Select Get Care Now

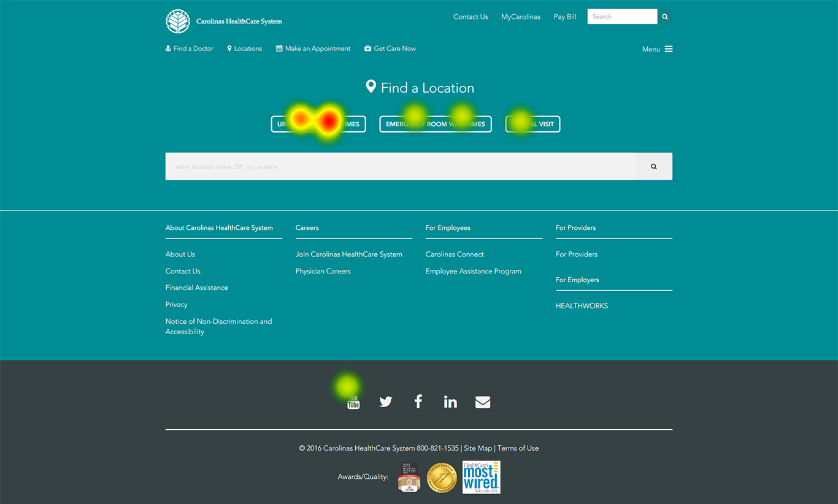coord(390,48)
